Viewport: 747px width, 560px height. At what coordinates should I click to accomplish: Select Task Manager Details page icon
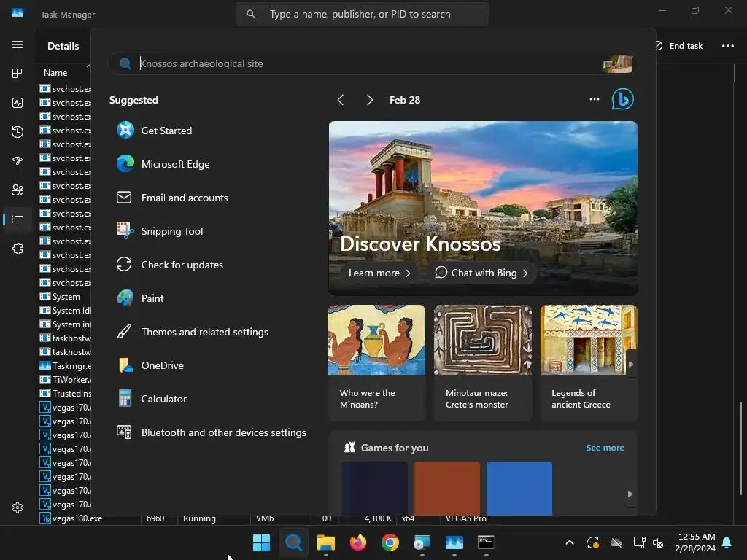(x=18, y=219)
